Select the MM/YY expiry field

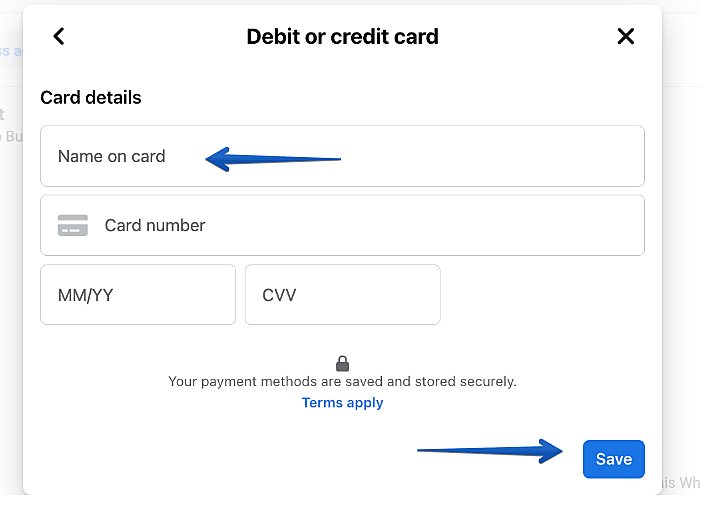tap(138, 295)
